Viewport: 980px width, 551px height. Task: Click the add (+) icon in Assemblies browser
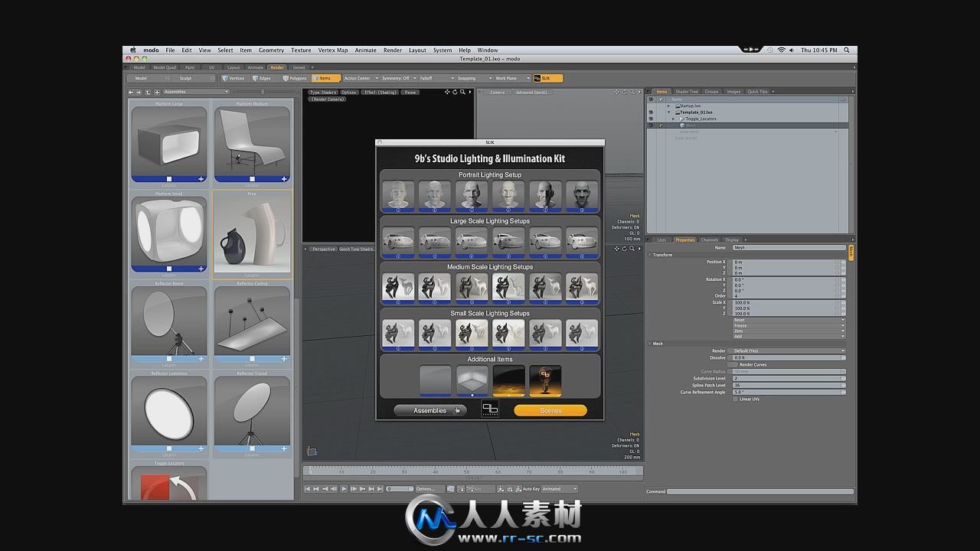click(157, 92)
